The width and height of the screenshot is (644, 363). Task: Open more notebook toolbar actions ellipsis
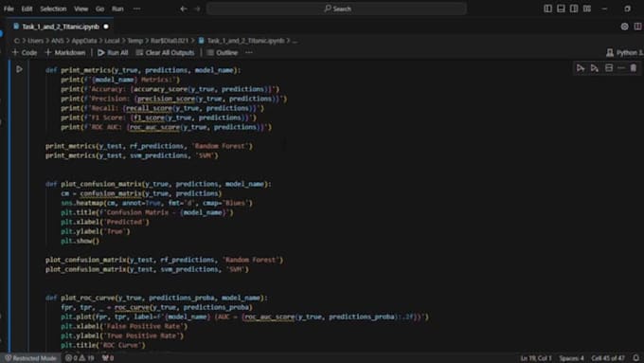coord(249,53)
